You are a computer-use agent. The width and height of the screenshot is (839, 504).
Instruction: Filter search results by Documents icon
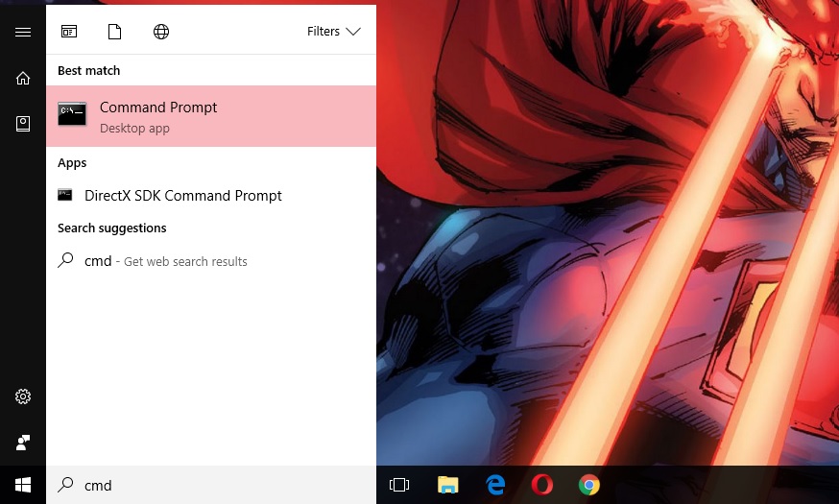(114, 32)
